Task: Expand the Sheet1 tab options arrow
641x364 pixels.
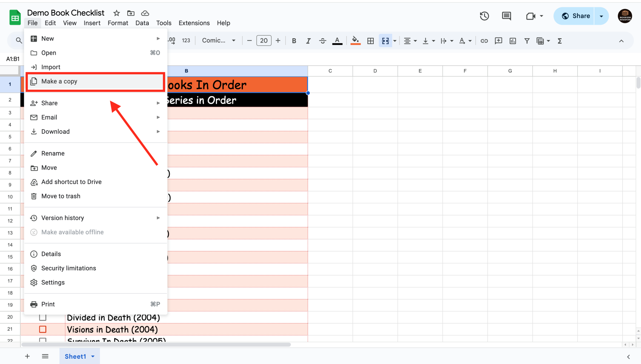Action: point(93,356)
